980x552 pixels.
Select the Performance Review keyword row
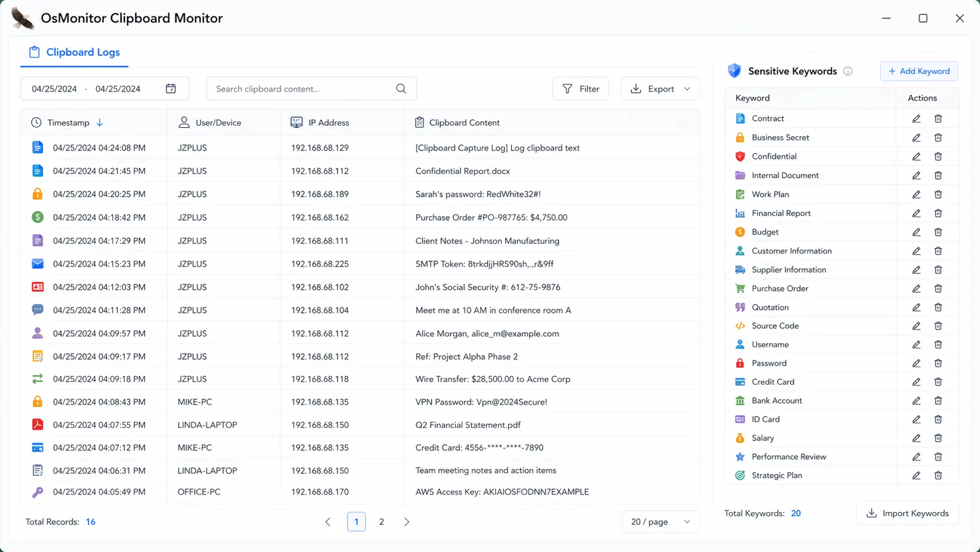pyautogui.click(x=842, y=457)
